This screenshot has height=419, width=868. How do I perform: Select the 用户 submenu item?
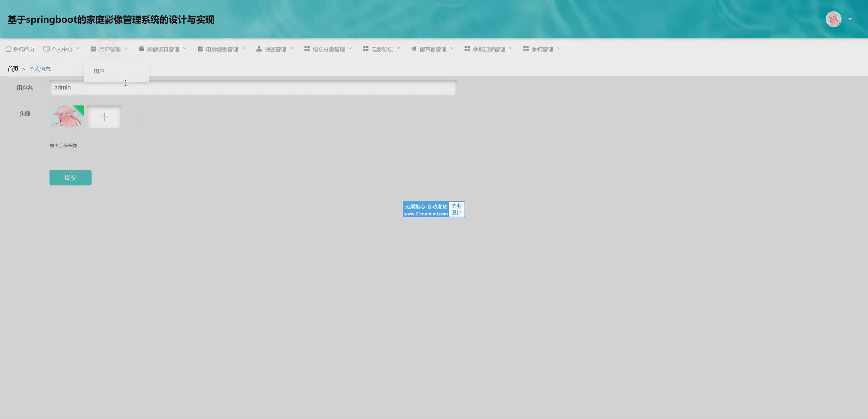99,72
